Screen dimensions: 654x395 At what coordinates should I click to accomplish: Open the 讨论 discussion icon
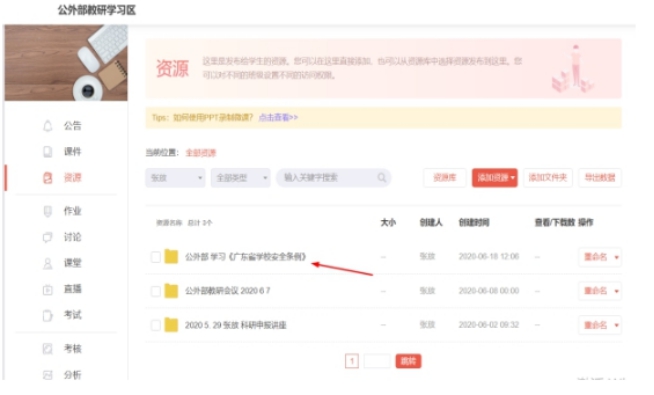(x=48, y=237)
